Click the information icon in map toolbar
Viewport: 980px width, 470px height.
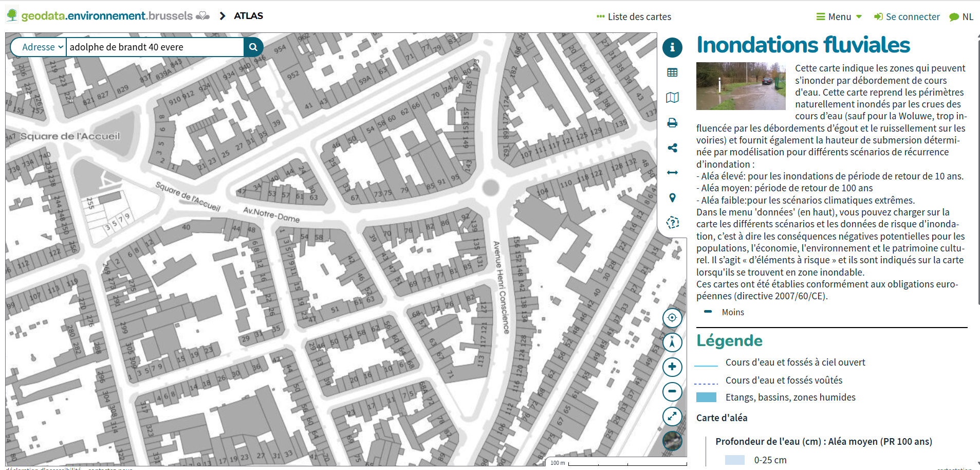pyautogui.click(x=672, y=47)
